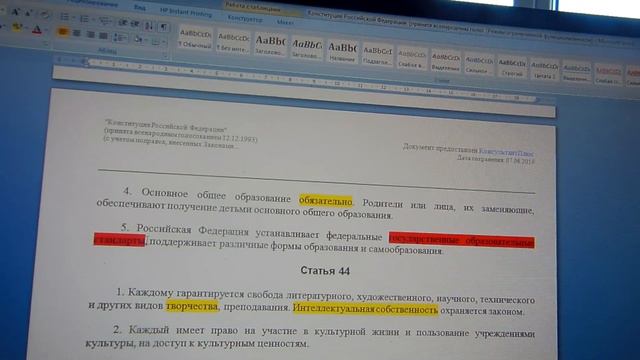Apply the first Заголовок style
Image resolution: width=640 pixels, height=360 pixels.
[x=270, y=45]
